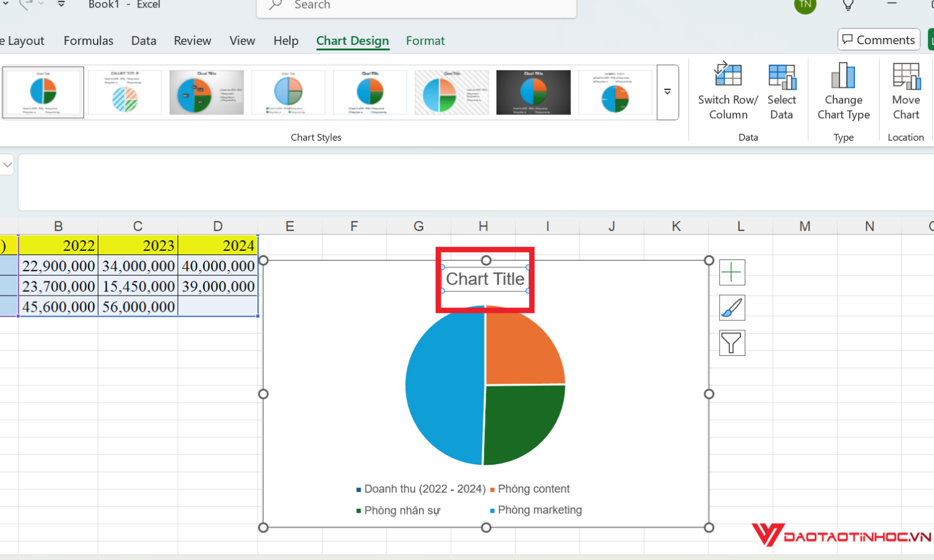Expand the Name Box dropdown arrow
The height and width of the screenshot is (560, 934).
(x=7, y=165)
